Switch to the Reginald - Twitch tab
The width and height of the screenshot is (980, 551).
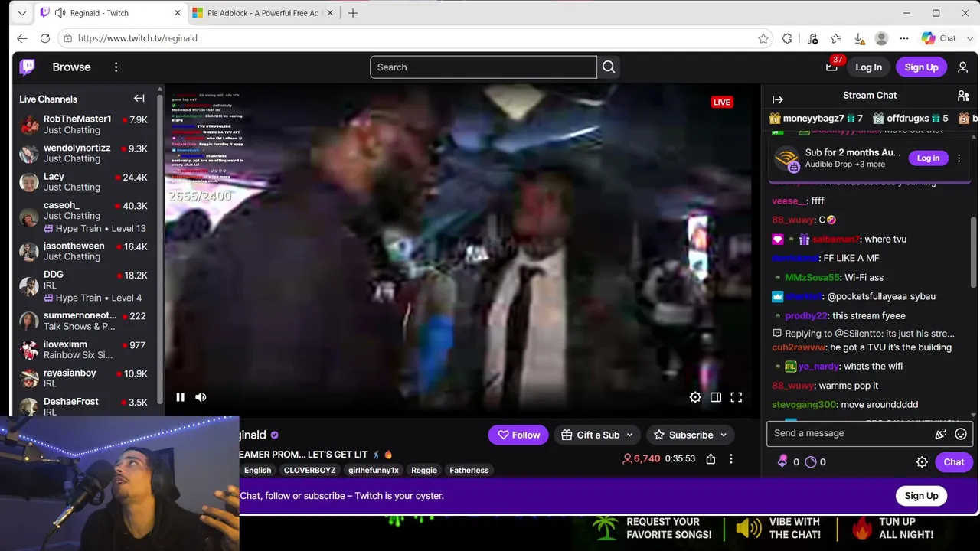(111, 13)
